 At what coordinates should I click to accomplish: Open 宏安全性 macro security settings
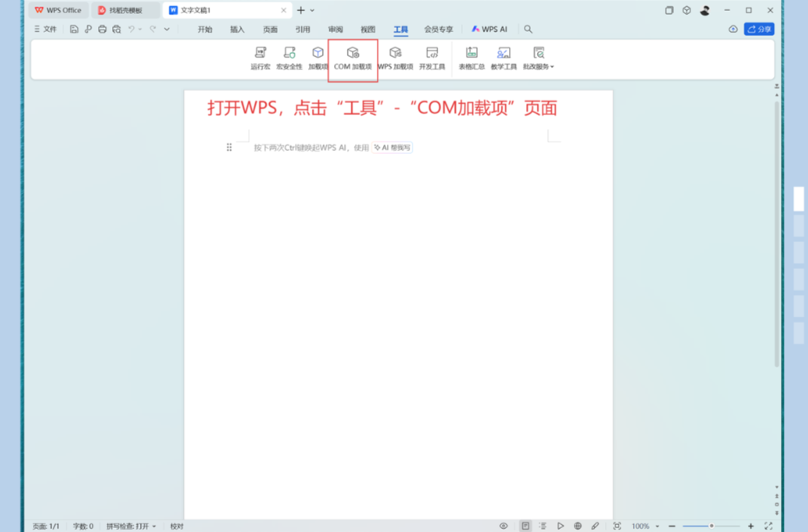point(289,58)
